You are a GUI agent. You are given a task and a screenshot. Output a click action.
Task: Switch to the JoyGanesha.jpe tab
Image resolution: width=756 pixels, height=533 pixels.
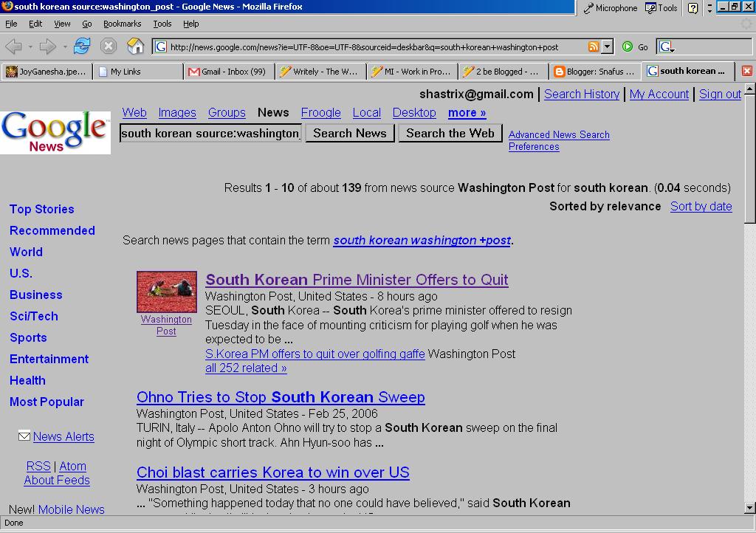47,72
